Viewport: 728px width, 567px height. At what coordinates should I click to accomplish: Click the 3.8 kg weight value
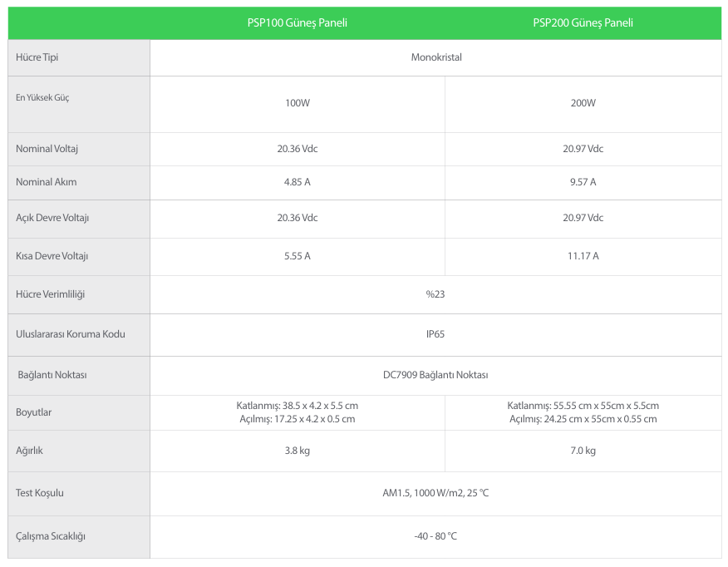point(298,451)
